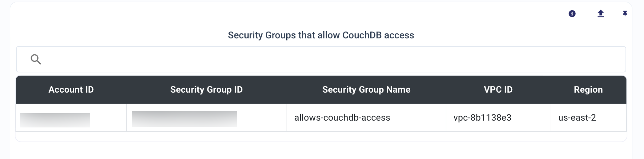644x159 pixels.
Task: Click the empty area right of search icon
Action: tap(332, 59)
